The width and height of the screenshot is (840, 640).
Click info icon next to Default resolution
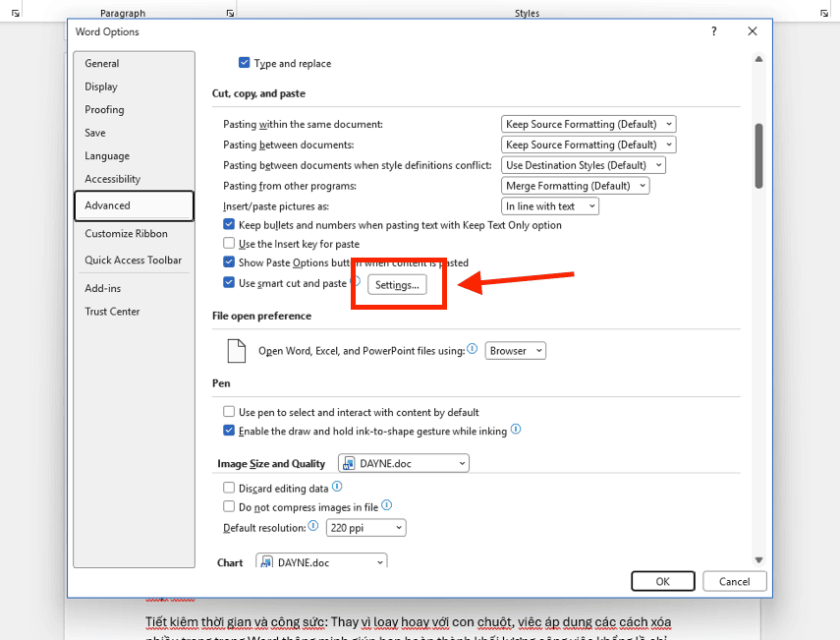click(313, 526)
